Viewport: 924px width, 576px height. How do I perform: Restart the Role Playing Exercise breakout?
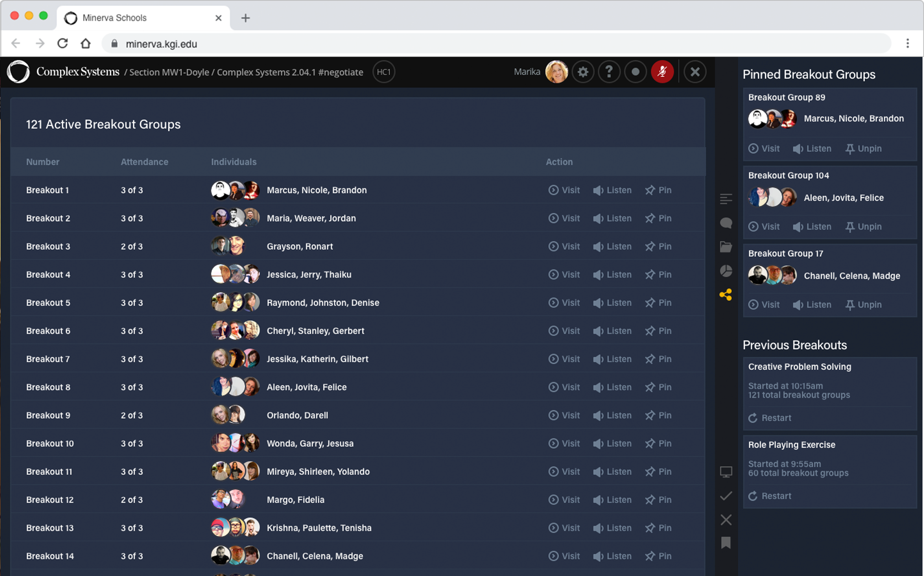(x=770, y=496)
